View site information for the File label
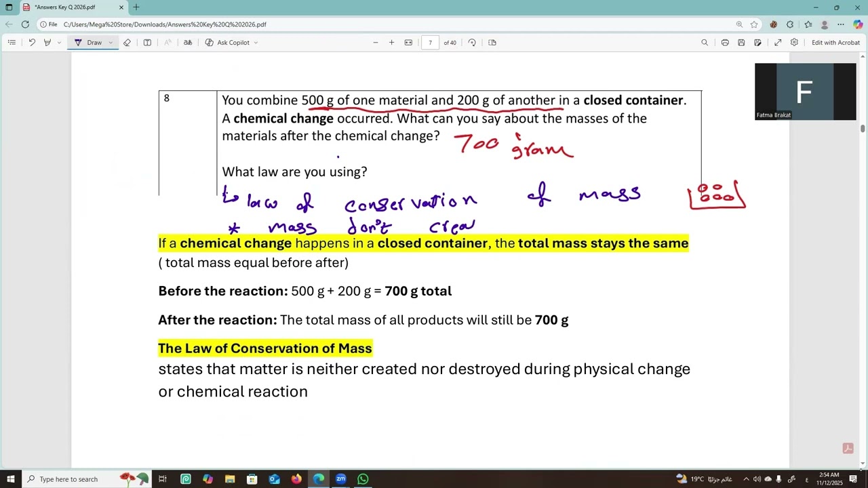This screenshot has width=868, height=488. click(x=49, y=24)
